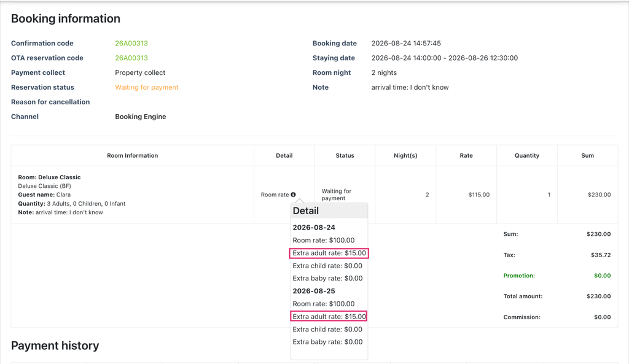
Task: Click Extra adult rate $15.00 under 2026-08-25
Action: tap(329, 317)
